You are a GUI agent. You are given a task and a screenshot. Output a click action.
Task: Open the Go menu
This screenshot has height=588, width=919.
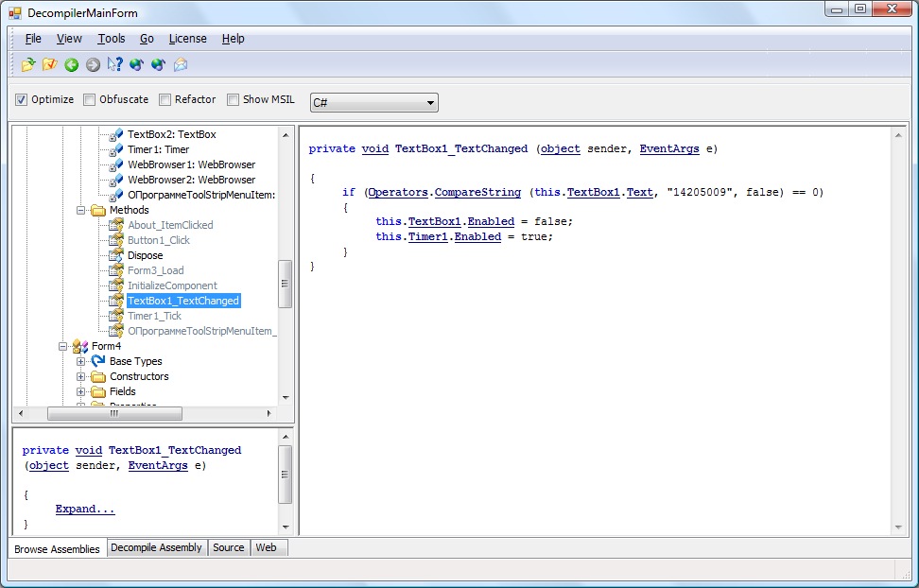(x=147, y=39)
